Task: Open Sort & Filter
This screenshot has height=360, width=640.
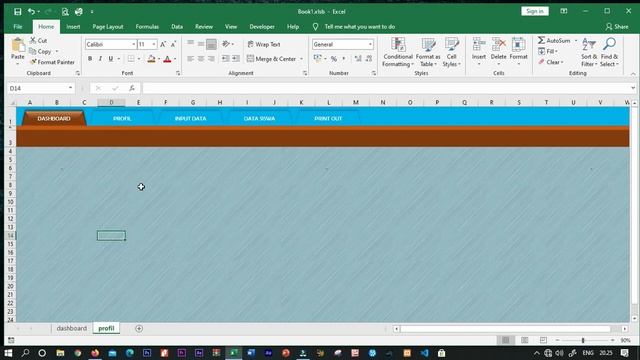Action: [589, 52]
